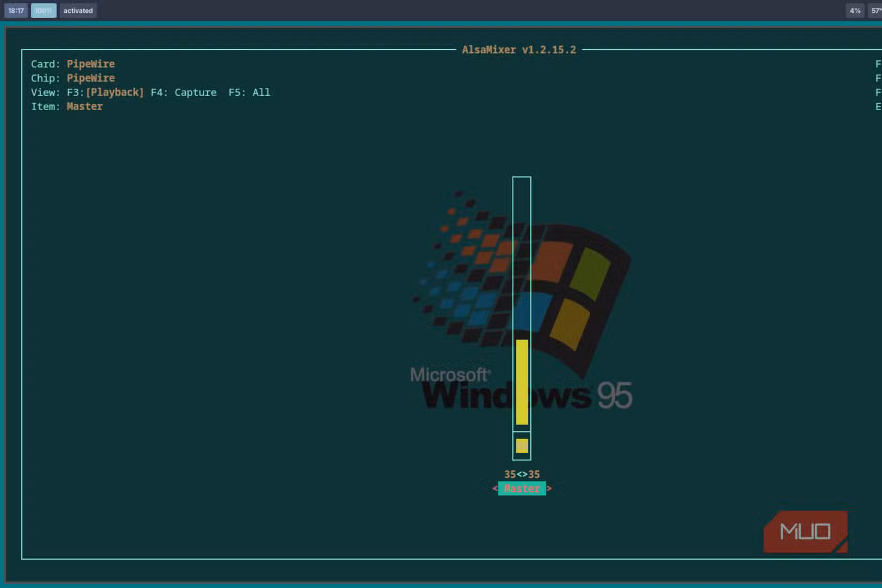Click the right arrow beside the Master channel

coord(549,489)
